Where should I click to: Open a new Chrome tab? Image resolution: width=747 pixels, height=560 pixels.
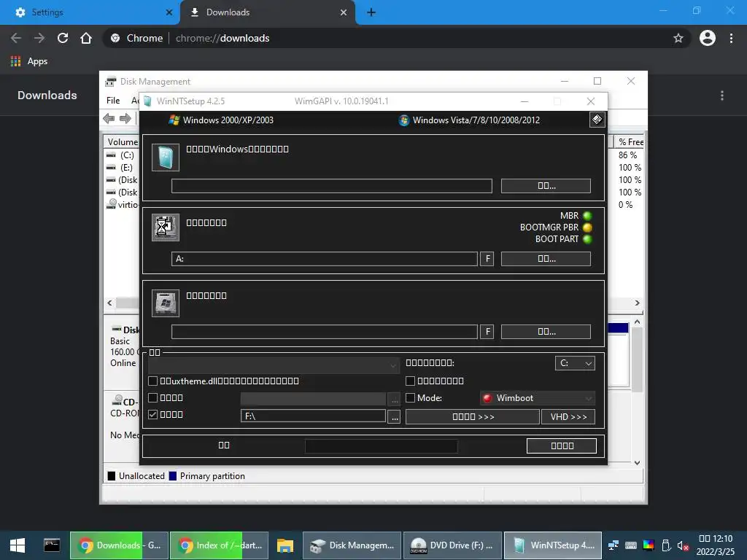coord(371,12)
